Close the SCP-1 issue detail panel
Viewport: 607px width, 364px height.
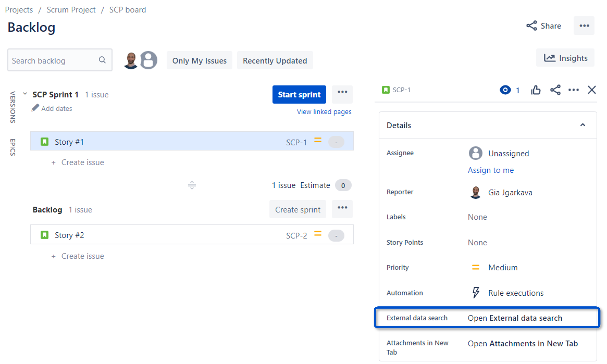pos(592,90)
